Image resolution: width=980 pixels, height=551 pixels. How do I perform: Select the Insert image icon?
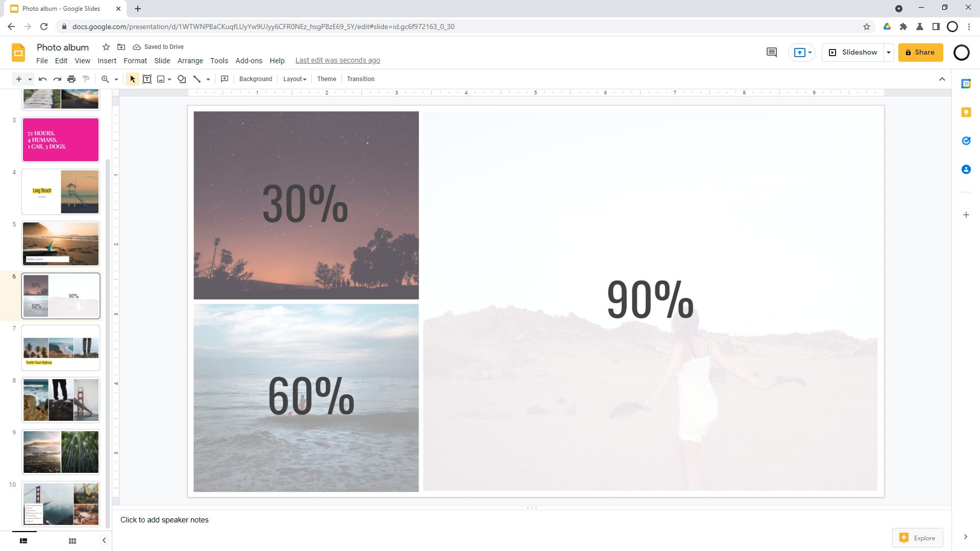(161, 79)
